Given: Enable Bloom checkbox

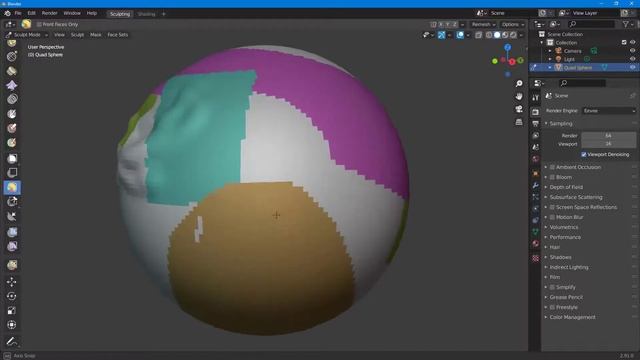Looking at the screenshot, I should 552,177.
